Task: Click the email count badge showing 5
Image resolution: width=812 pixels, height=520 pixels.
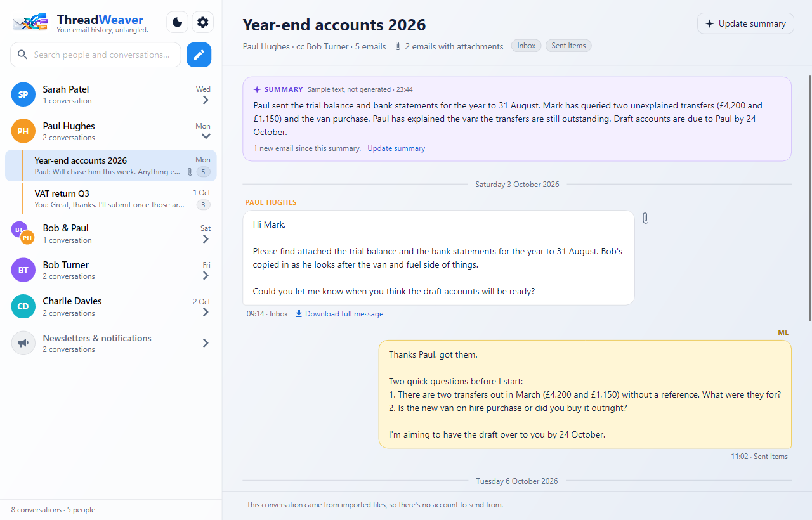Action: (203, 172)
